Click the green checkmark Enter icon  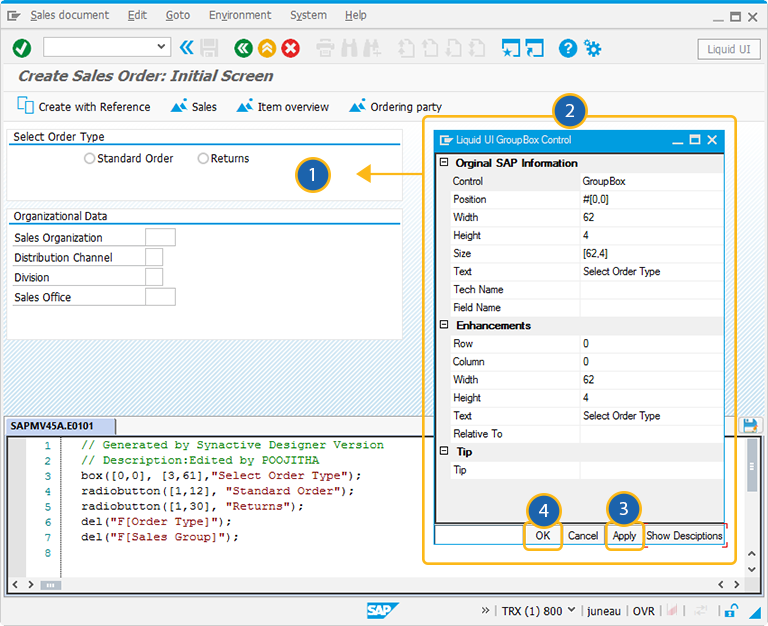click(22, 48)
